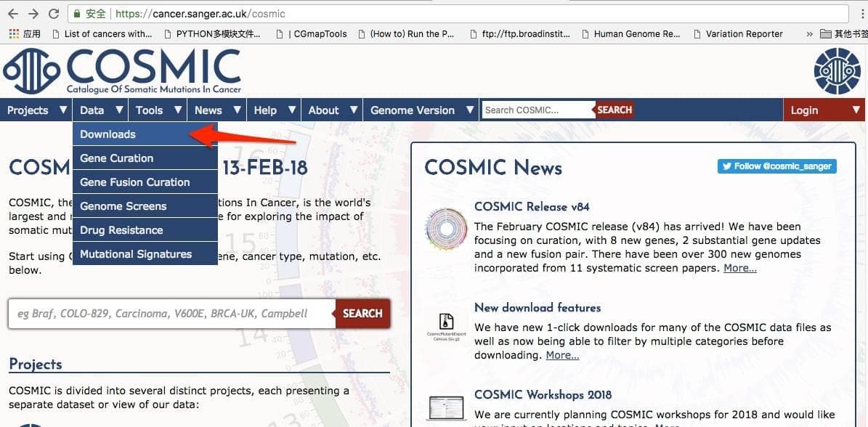The image size is (868, 427).
Task: Click the browser back arrow
Action: pyautogui.click(x=13, y=13)
